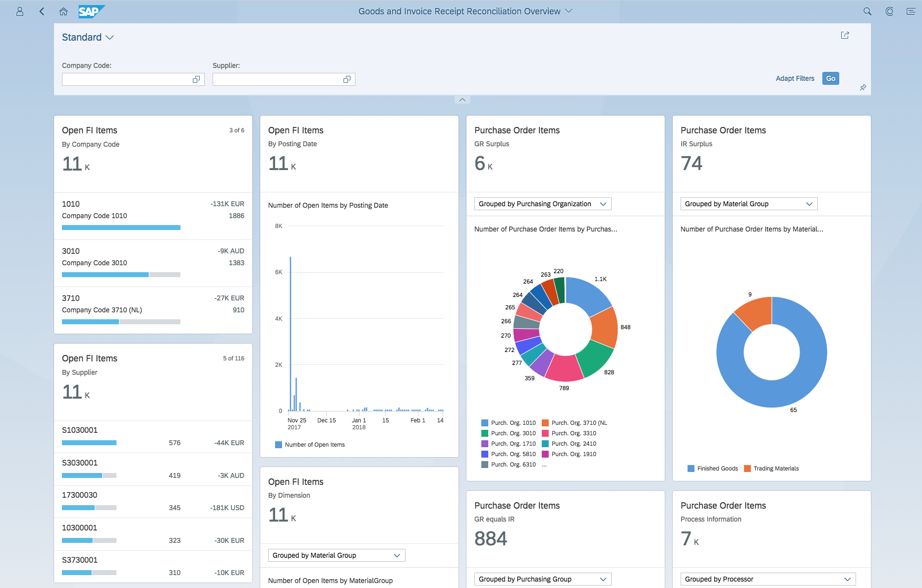Toggle Trading Materials legend entry

point(771,469)
